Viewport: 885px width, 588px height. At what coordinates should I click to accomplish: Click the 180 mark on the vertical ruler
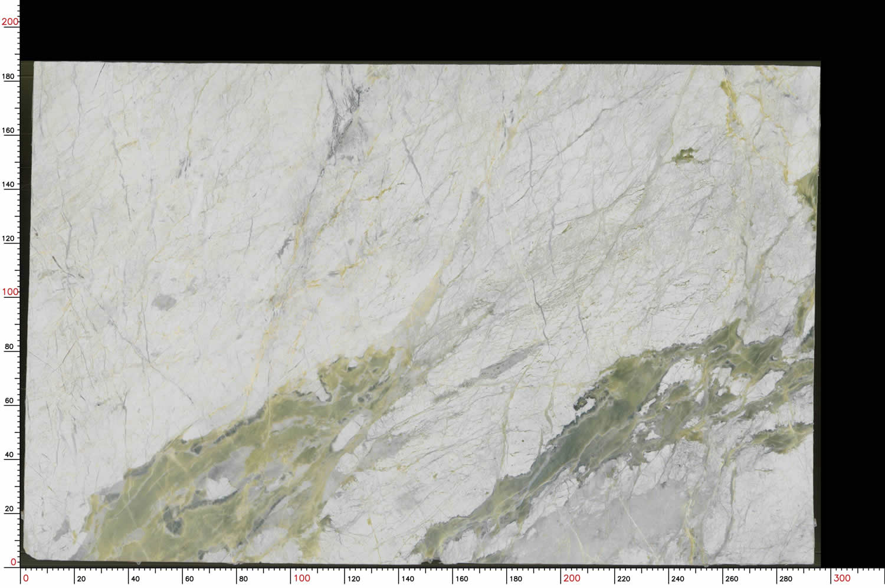tap(9, 76)
